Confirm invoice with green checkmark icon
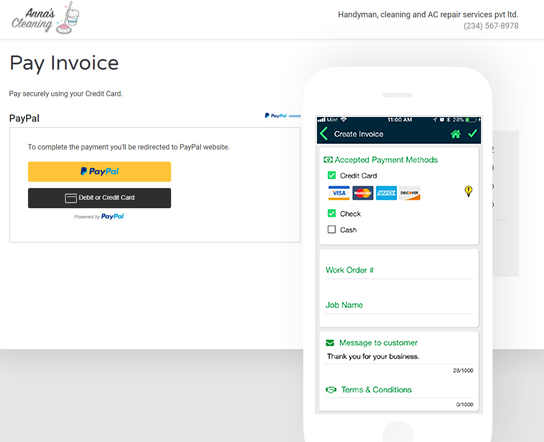The width and height of the screenshot is (544, 442). coord(472,133)
